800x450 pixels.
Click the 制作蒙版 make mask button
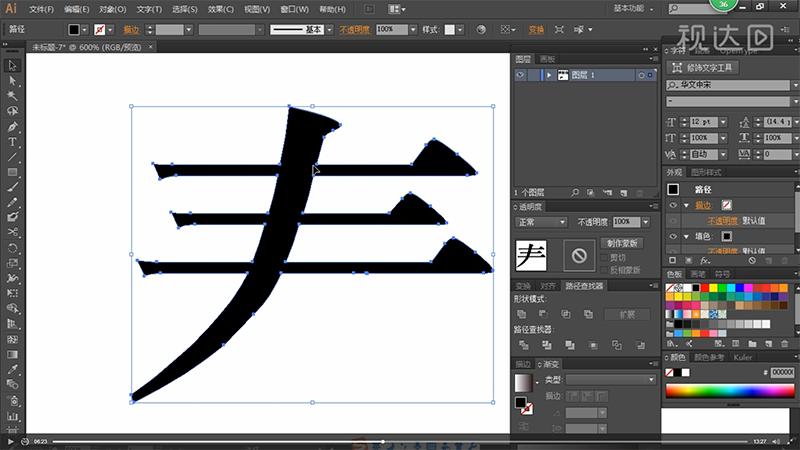pos(622,243)
